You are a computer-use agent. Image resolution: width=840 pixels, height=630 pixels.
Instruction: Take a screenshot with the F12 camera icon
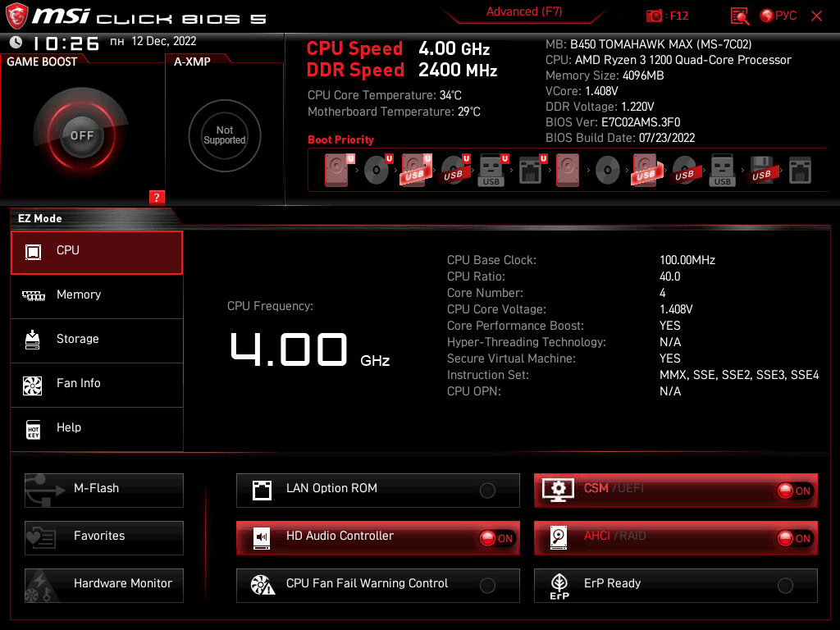pyautogui.click(x=654, y=16)
